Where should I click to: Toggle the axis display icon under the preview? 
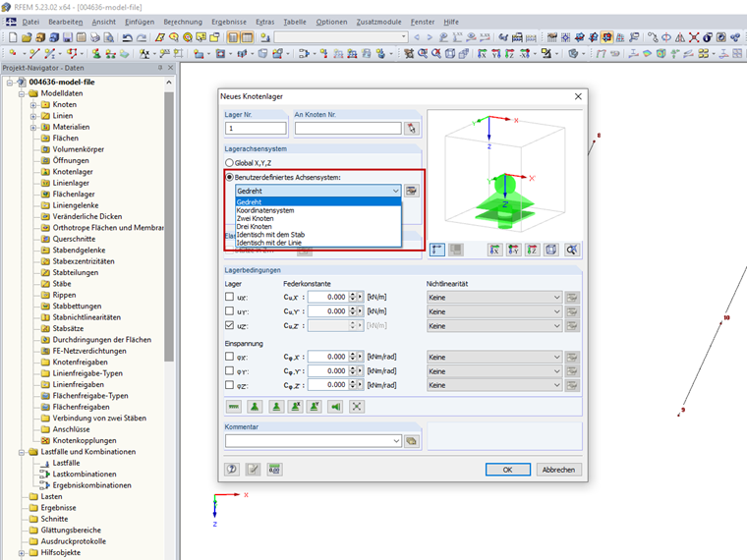(436, 250)
